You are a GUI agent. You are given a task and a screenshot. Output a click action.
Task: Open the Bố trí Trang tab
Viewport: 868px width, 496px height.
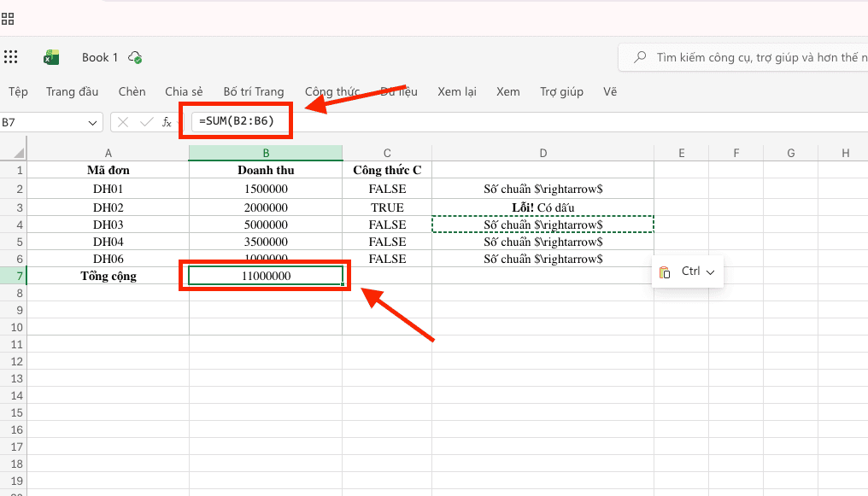coord(254,92)
